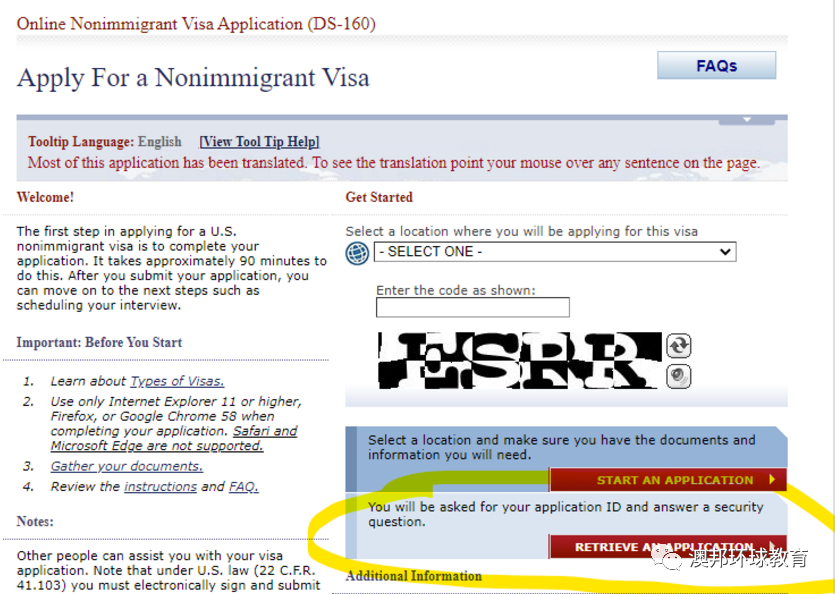This screenshot has width=835, height=594.
Task: Click arrow on START AN APPLICATION button
Action: 772,480
